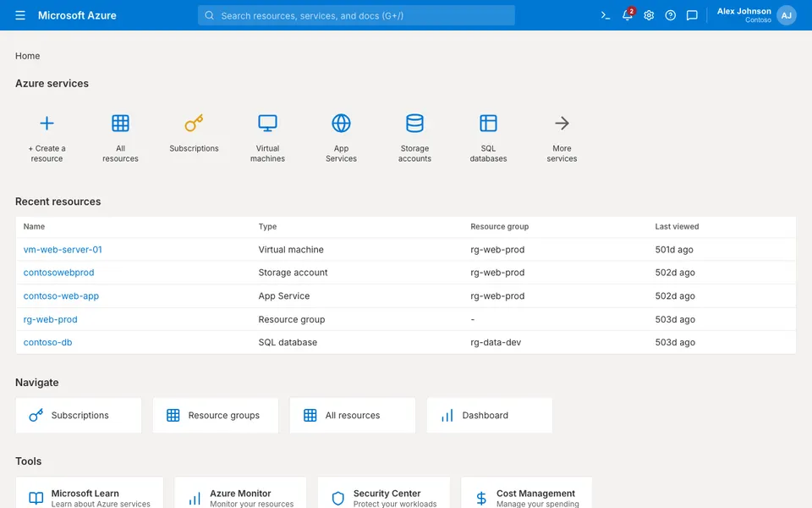Viewport: 812px width, 508px height.
Task: Open contoso-web-app link
Action: coord(61,296)
